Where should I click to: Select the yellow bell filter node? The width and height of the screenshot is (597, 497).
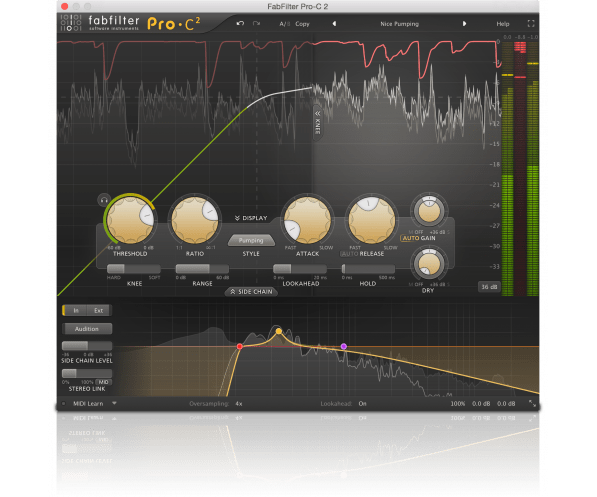[279, 331]
